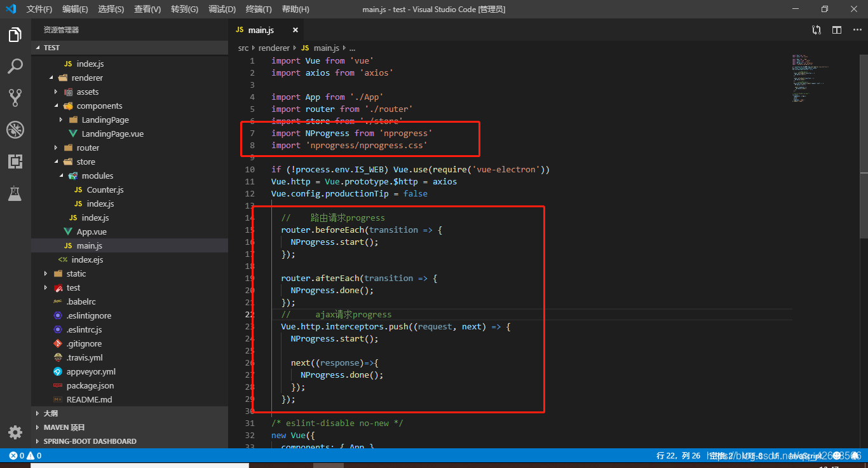Open the Debug view in activity bar
The image size is (868, 468).
[x=15, y=130]
